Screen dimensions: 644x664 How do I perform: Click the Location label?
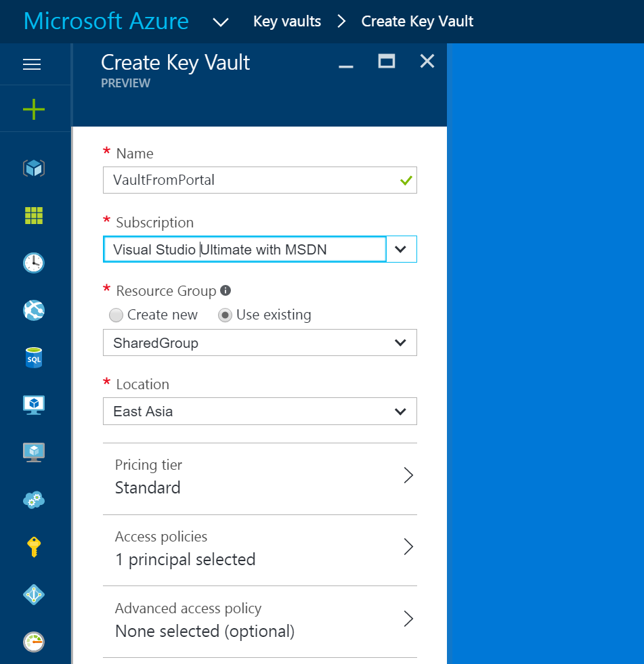click(x=142, y=384)
